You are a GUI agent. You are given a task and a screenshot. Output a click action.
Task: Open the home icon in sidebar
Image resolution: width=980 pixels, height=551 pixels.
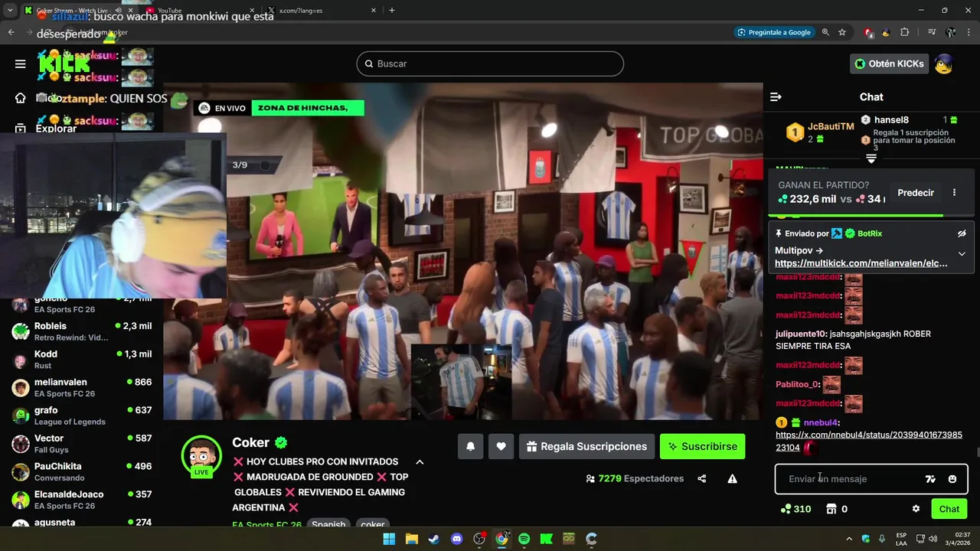point(21,98)
